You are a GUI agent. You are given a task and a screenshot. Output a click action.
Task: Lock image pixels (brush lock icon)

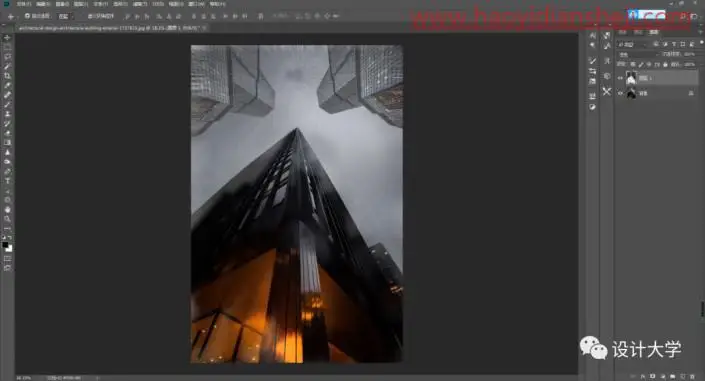(x=641, y=64)
